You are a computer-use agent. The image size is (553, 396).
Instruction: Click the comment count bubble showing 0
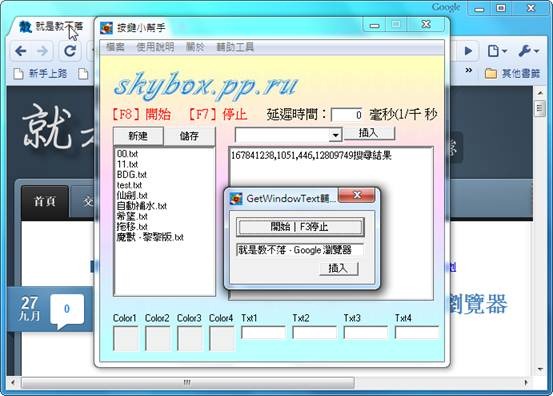(x=67, y=309)
